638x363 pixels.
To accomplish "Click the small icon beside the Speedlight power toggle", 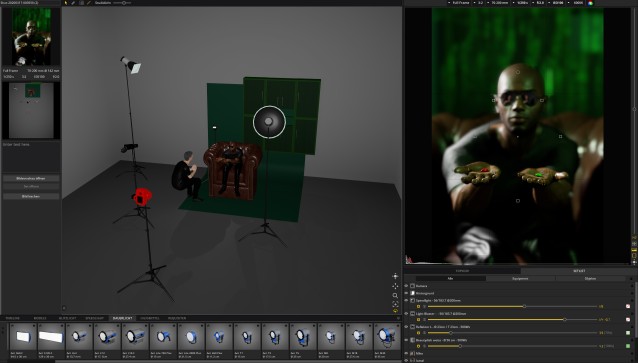I will (424, 306).
